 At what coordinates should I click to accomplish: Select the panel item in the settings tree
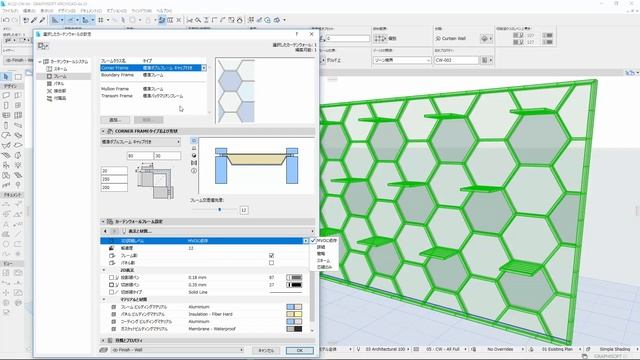tap(59, 84)
